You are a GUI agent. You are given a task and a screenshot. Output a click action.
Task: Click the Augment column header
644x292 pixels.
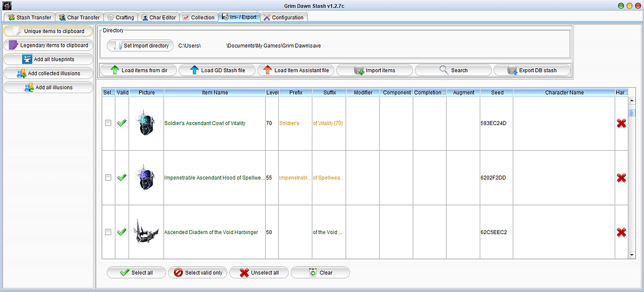464,93
